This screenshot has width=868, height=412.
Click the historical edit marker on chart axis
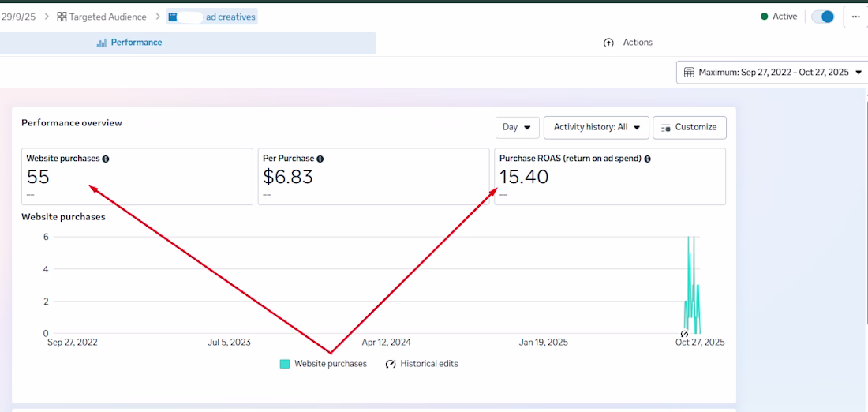pos(684,334)
